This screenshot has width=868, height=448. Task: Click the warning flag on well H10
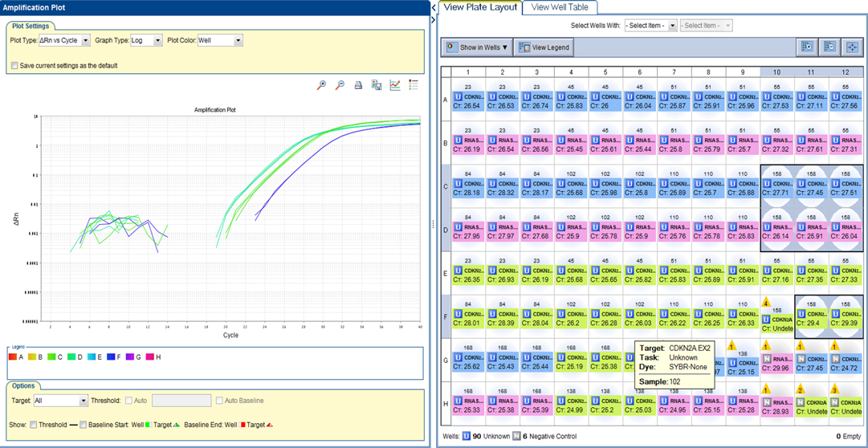point(766,389)
